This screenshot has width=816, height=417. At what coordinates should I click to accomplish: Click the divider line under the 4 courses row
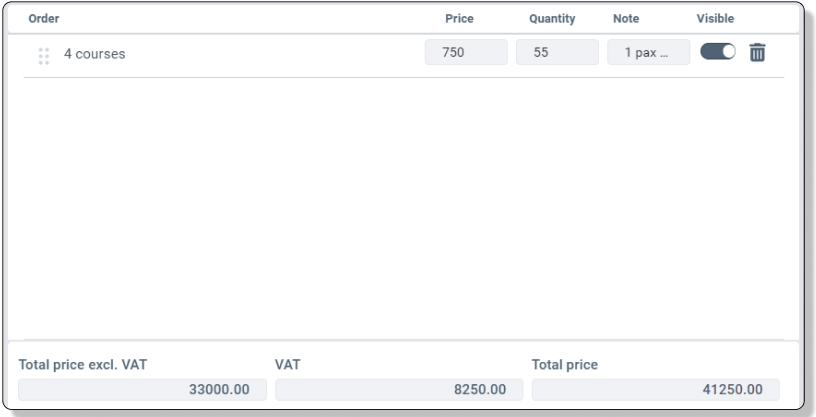click(x=400, y=77)
